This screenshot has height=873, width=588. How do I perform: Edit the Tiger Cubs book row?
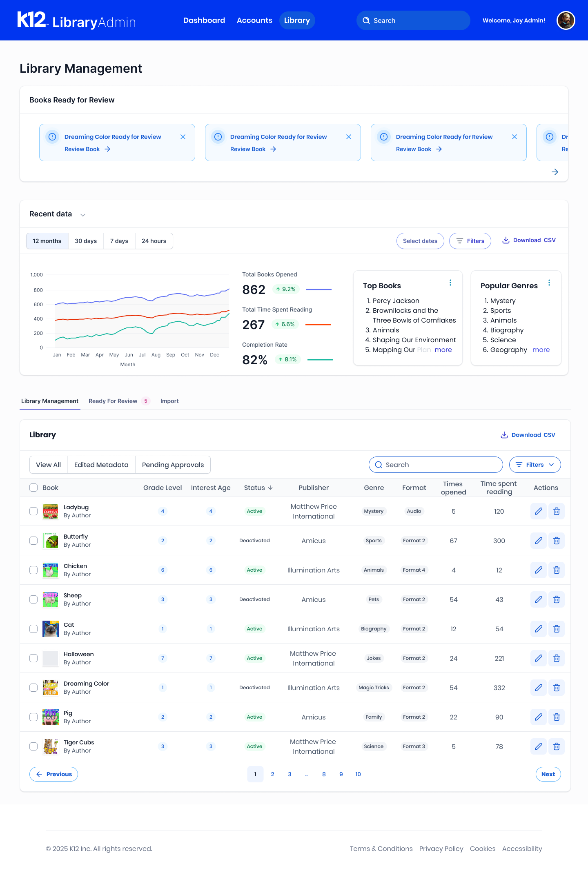tap(539, 746)
